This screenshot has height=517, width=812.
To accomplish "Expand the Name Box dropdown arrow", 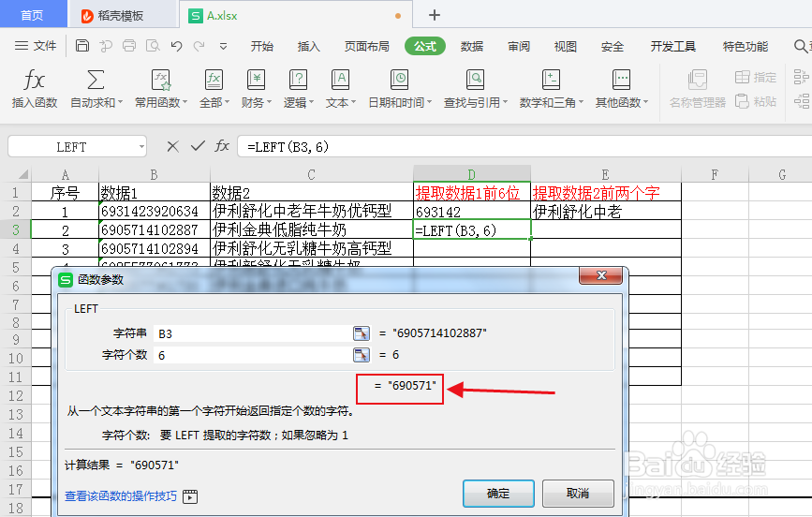I will (x=141, y=147).
